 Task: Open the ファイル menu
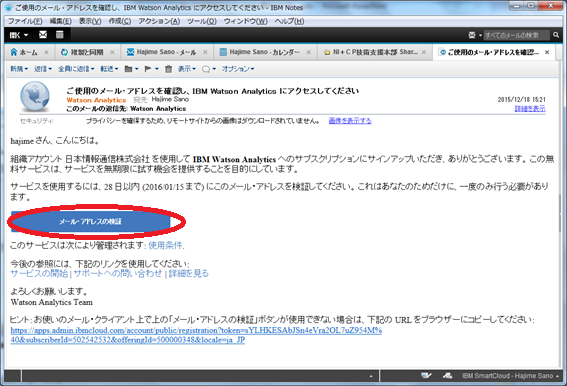tap(25, 21)
